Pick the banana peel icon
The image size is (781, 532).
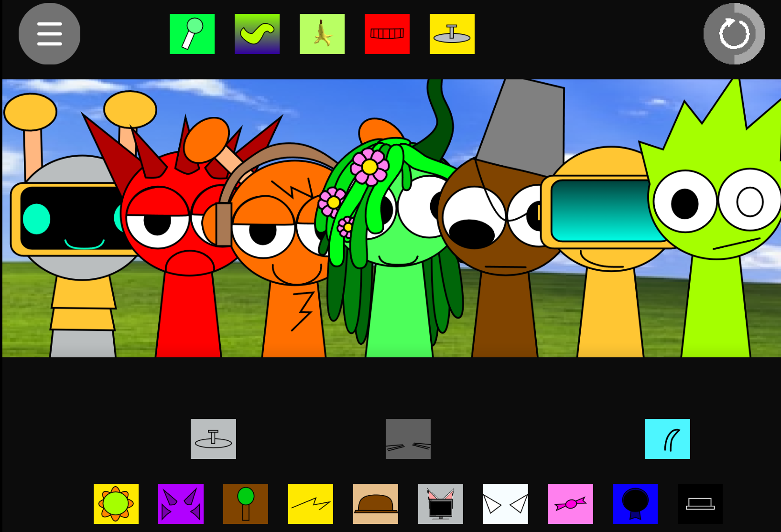click(x=322, y=34)
